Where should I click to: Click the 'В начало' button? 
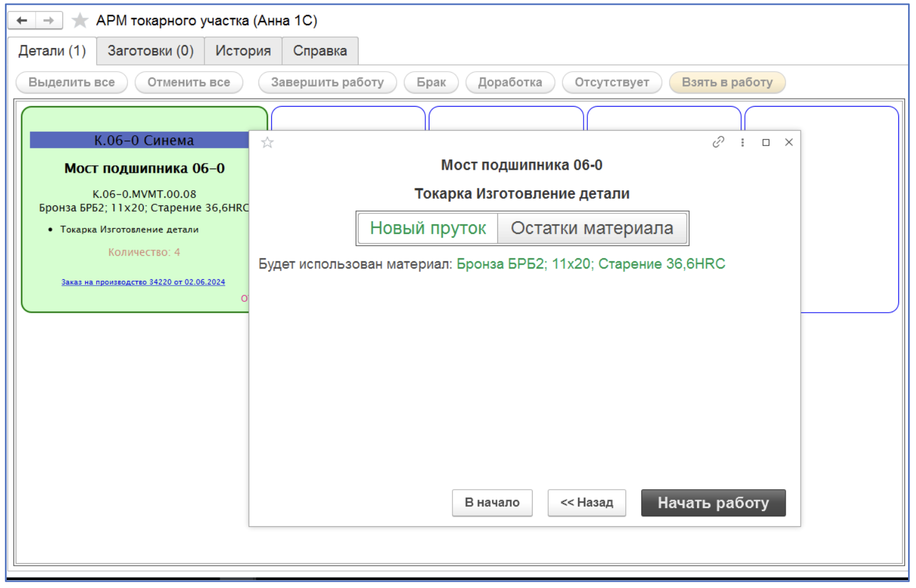pos(492,503)
